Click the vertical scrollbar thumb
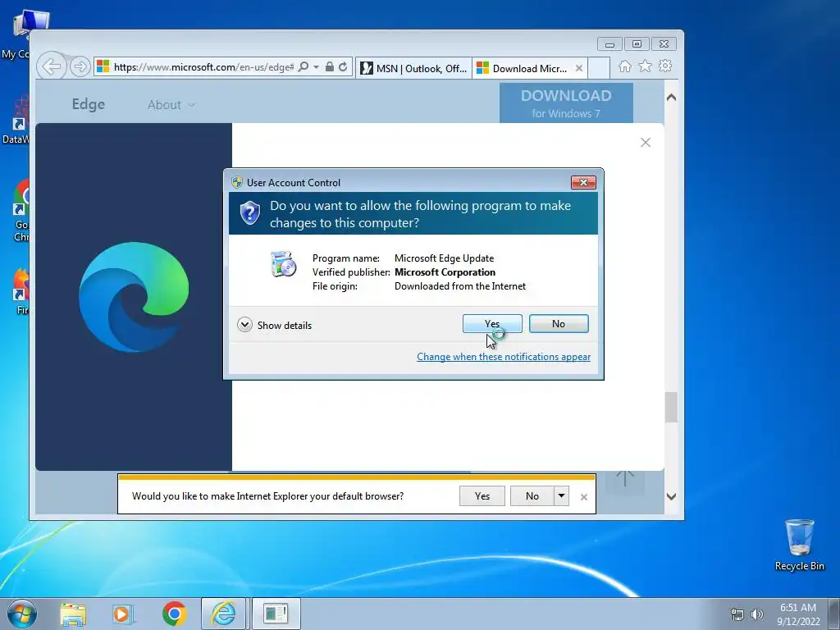Image resolution: width=840 pixels, height=630 pixels. coord(671,407)
